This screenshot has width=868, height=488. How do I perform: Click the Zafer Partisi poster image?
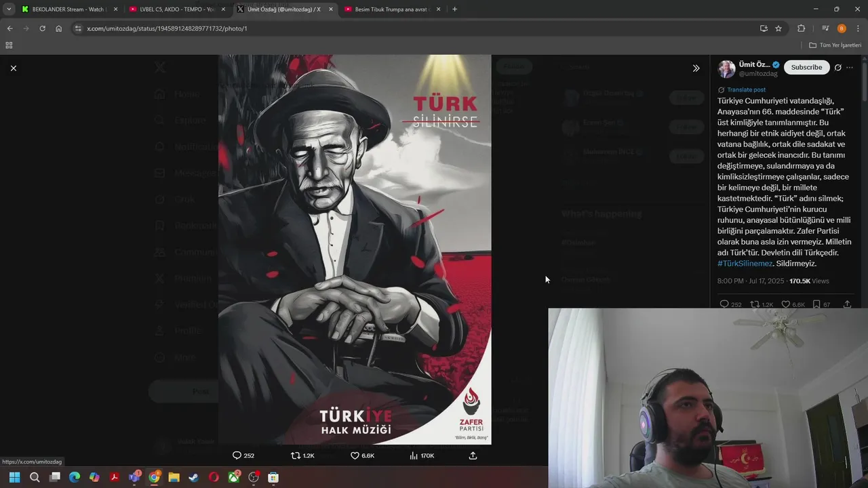pyautogui.click(x=355, y=249)
